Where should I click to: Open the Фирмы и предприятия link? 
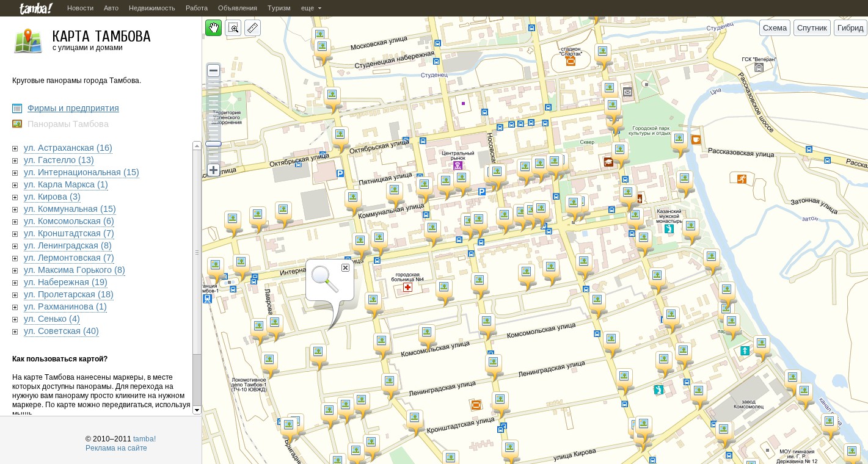73,108
